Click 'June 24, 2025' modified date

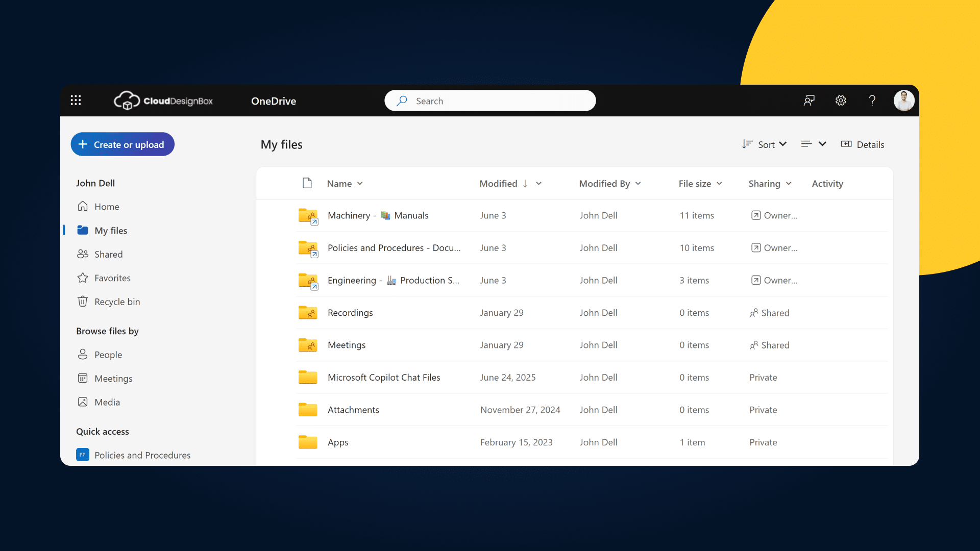pos(508,378)
